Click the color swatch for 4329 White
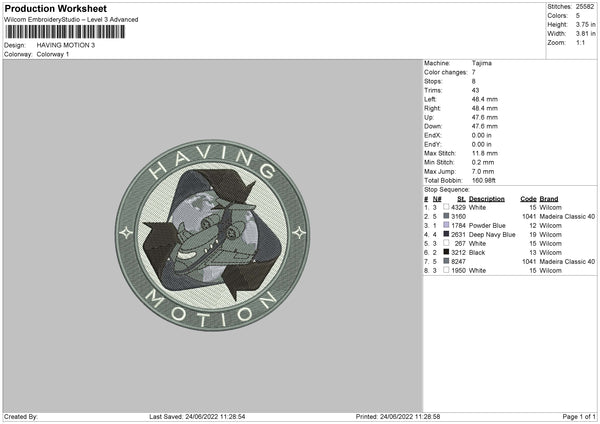600x424 pixels. tap(446, 207)
